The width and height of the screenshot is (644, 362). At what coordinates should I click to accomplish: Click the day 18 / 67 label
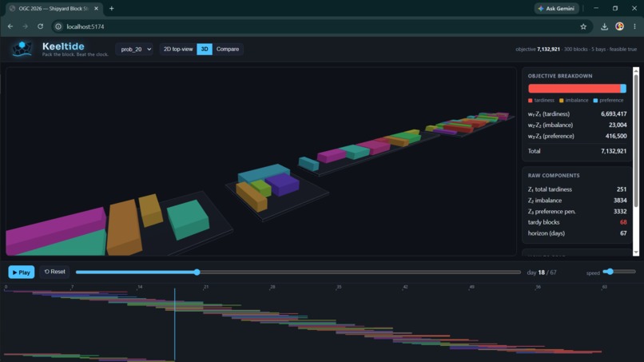click(x=542, y=272)
